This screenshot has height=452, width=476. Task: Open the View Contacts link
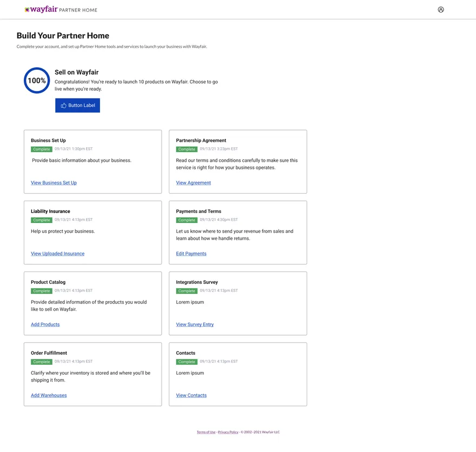point(191,395)
